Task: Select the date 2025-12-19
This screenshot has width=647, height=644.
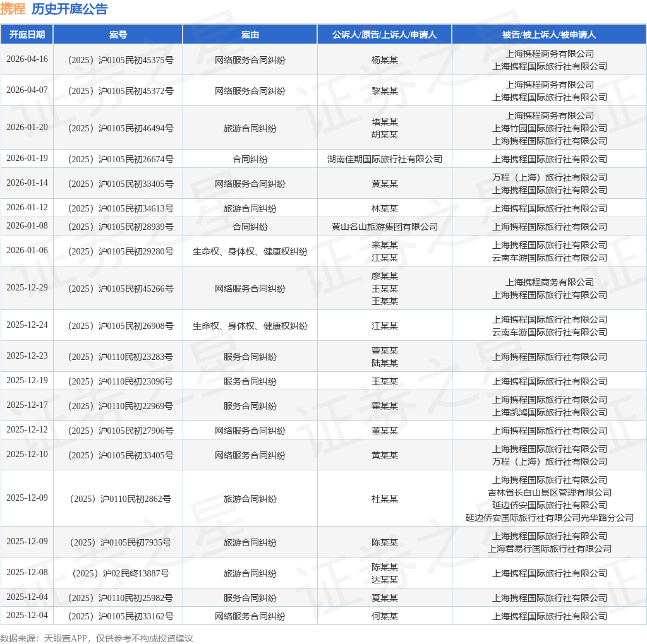Action: click(27, 380)
